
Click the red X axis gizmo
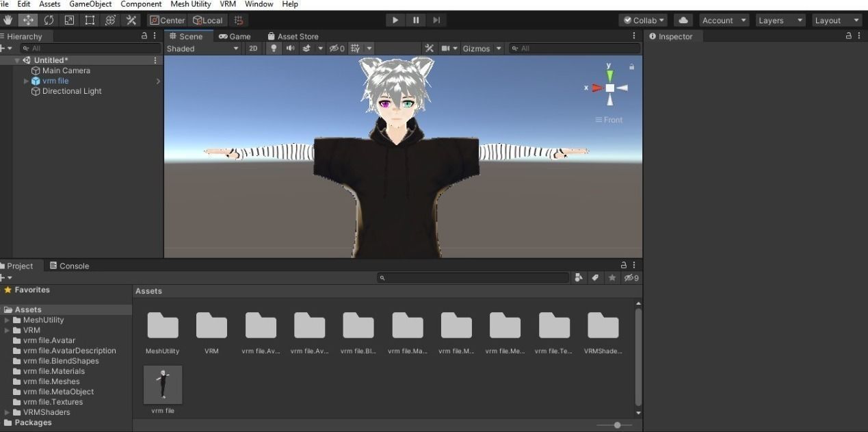[x=596, y=88]
